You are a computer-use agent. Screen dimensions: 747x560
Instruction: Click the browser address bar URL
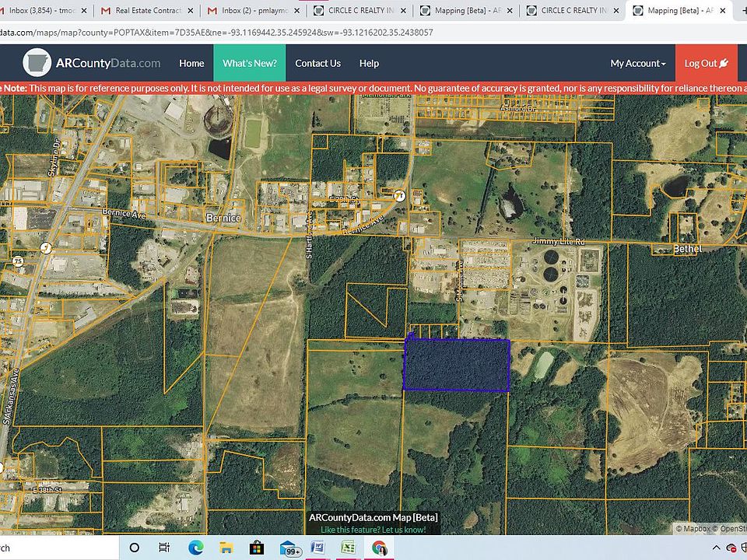(x=217, y=33)
